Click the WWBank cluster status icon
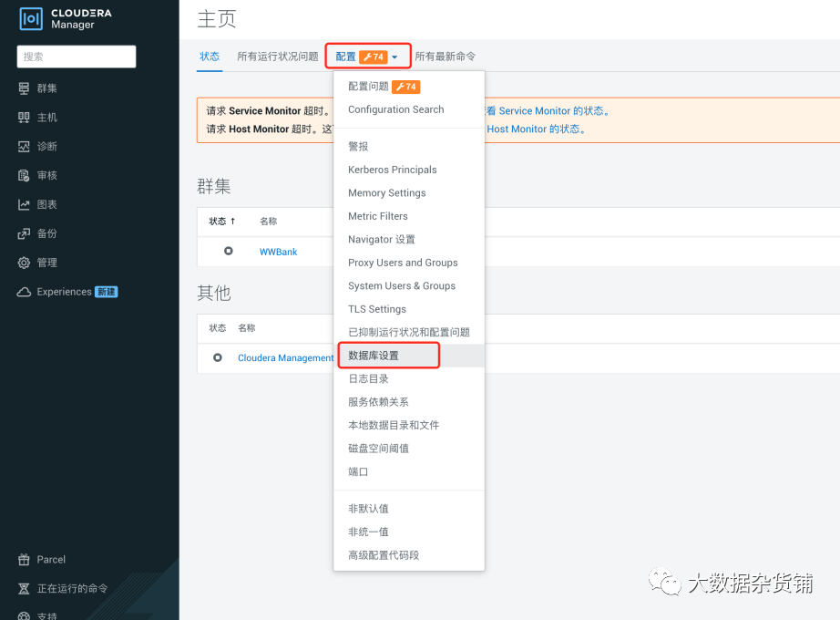 tap(228, 251)
